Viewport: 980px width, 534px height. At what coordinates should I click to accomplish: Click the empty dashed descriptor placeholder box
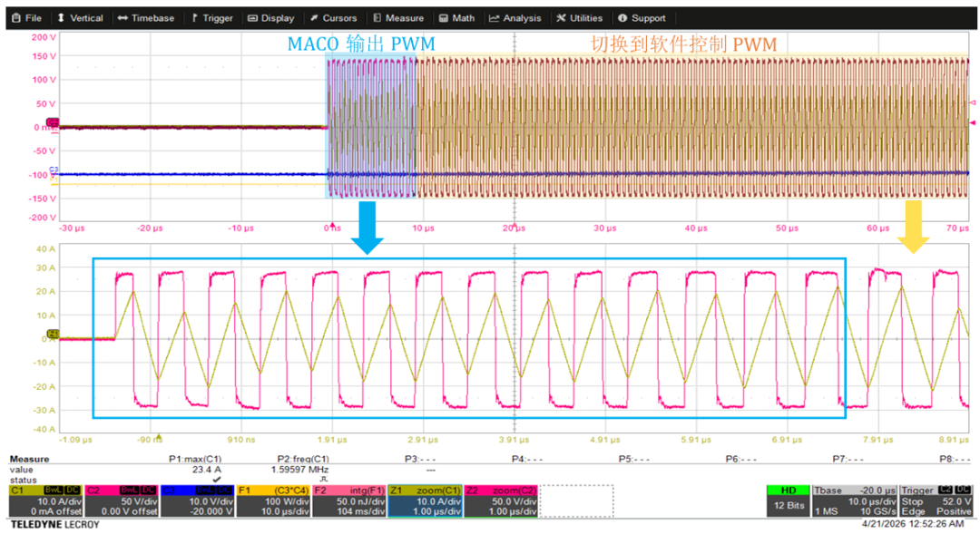[x=576, y=500]
